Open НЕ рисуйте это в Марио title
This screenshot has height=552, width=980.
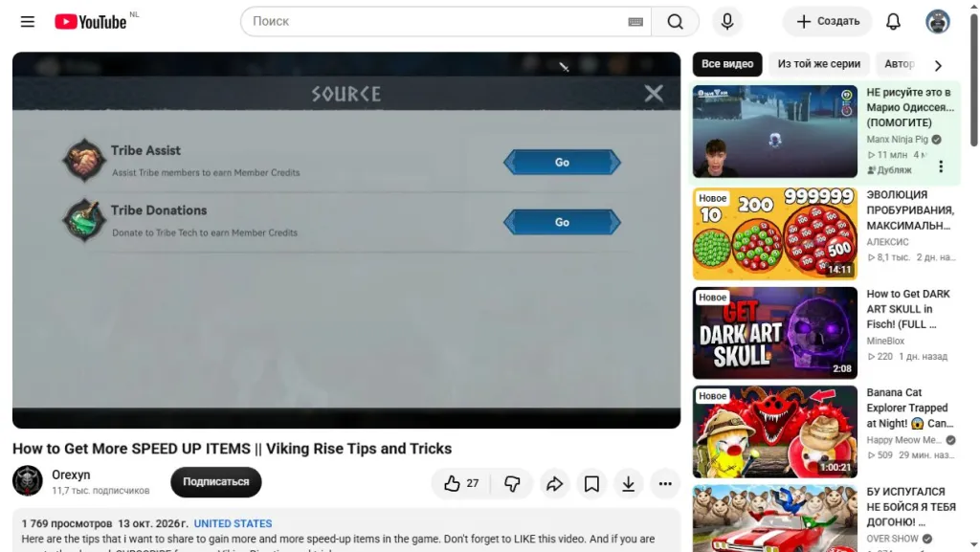(x=910, y=107)
